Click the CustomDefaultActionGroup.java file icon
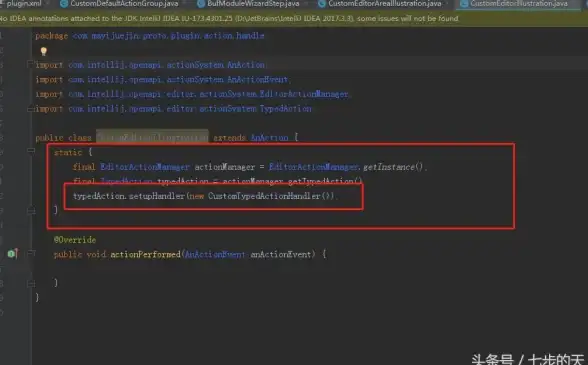This screenshot has height=365, width=588. [64, 3]
